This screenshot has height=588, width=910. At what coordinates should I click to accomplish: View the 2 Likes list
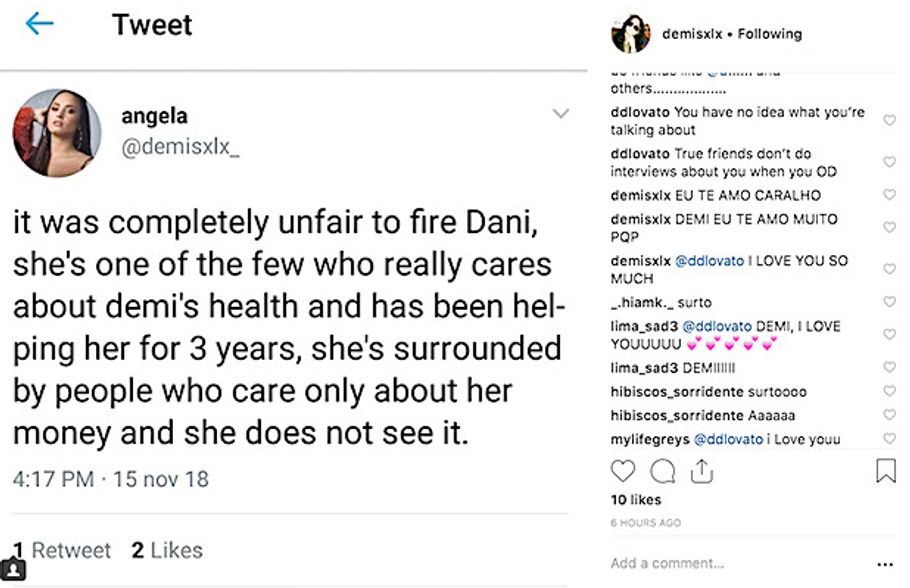167,550
